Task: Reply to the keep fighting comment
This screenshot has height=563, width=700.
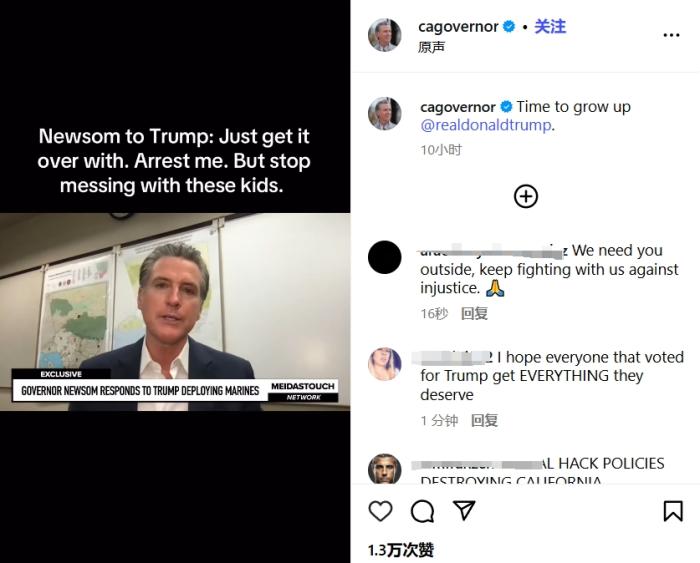Action: click(x=474, y=313)
